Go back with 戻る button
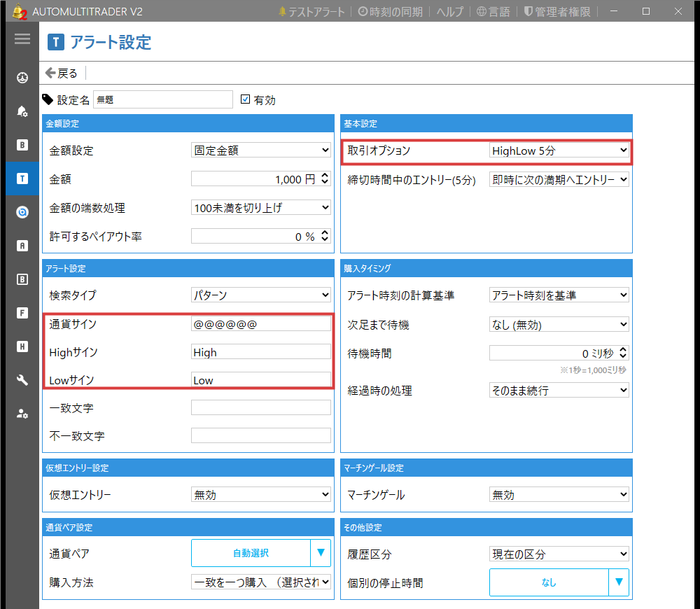This screenshot has height=609, width=700. 62,73
